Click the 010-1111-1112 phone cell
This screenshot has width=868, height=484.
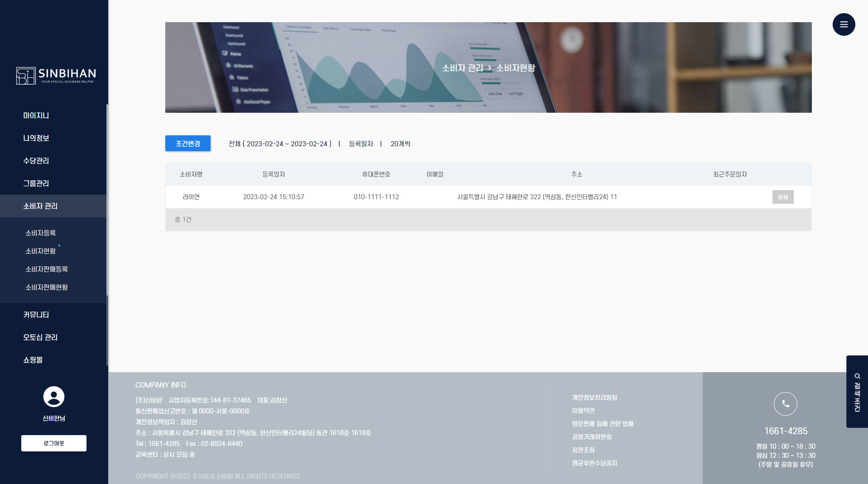click(376, 197)
